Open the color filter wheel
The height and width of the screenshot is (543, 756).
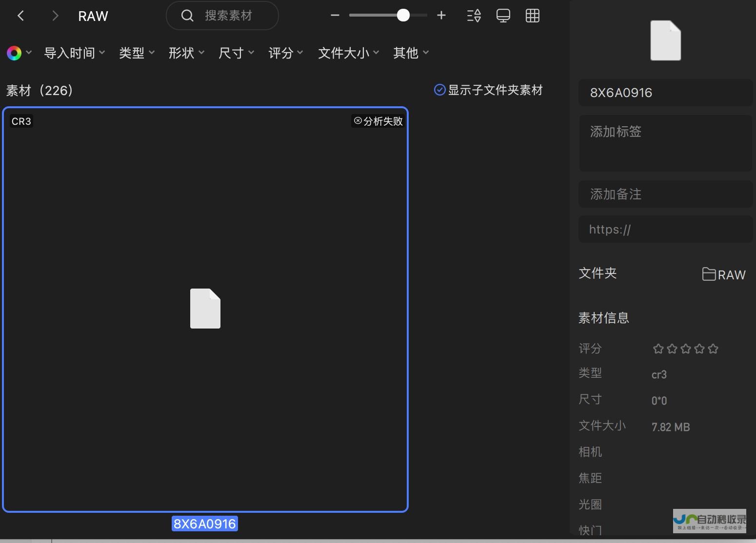pos(14,53)
